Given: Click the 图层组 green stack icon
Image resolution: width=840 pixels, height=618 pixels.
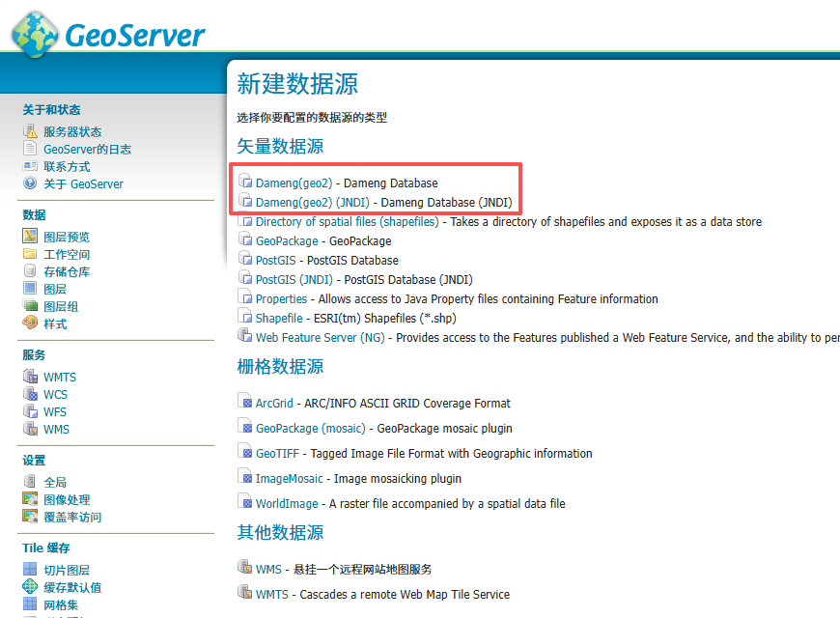Looking at the screenshot, I should click(31, 305).
